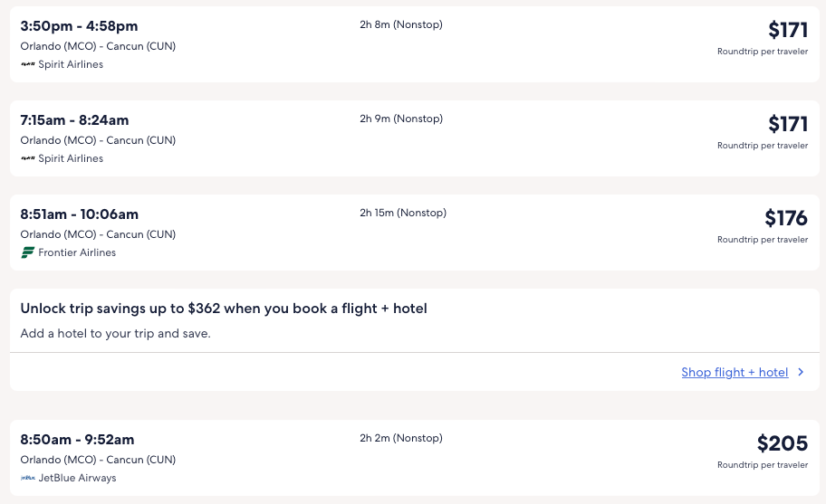This screenshot has width=826, height=504.
Task: Click the 2h 8m (Nonstop) duration label
Action: [400, 25]
